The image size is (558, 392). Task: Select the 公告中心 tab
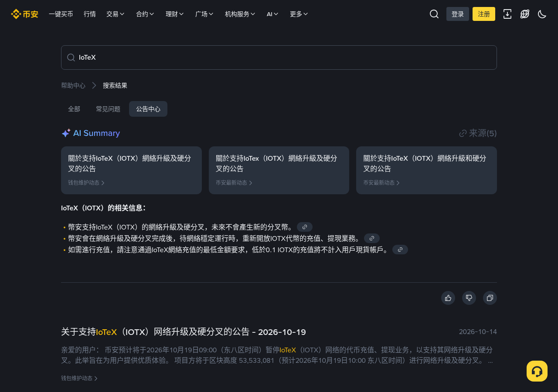click(x=148, y=109)
